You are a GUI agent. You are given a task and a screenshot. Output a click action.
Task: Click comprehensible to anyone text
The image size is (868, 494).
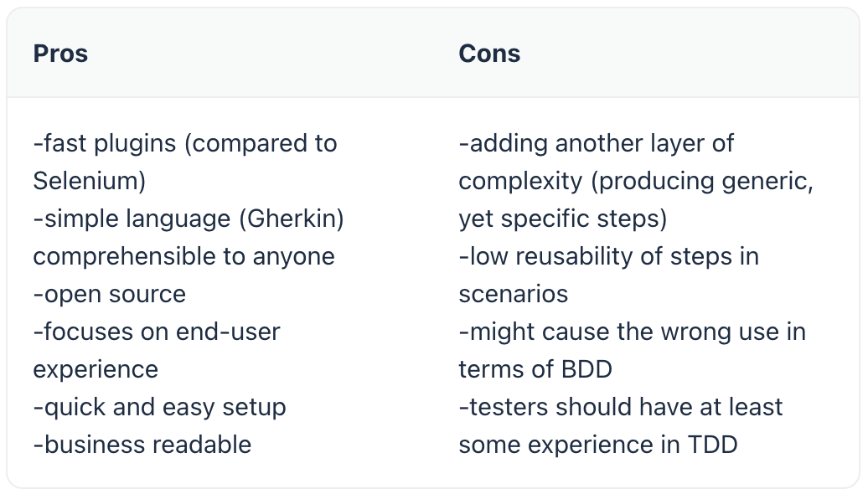point(183,257)
